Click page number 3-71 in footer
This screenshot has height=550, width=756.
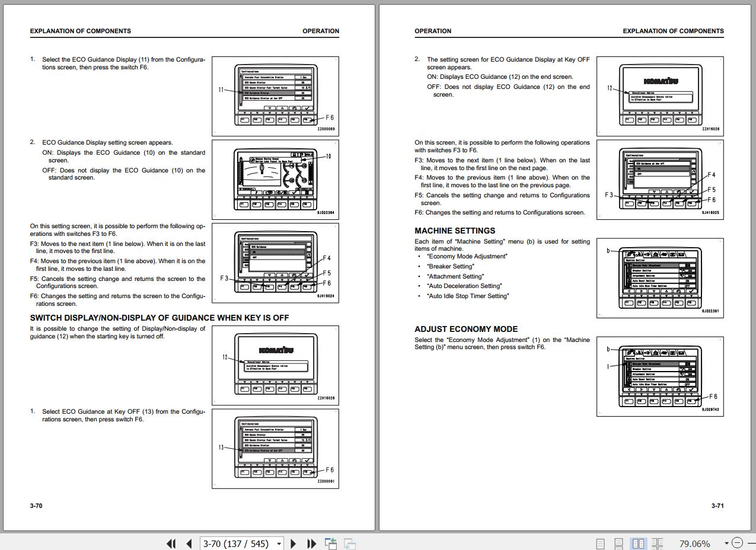pos(717,506)
